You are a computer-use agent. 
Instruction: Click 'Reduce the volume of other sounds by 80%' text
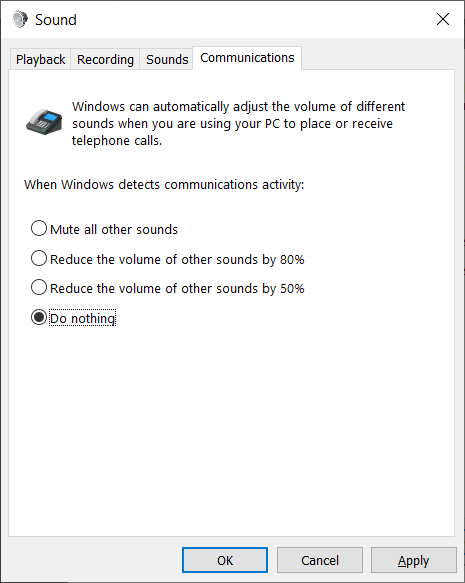click(177, 259)
